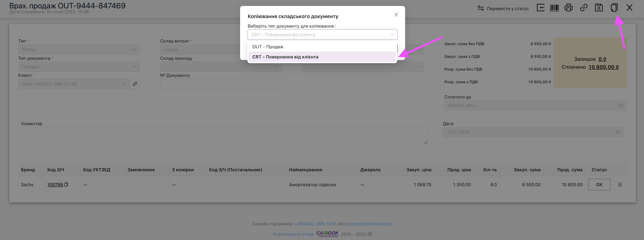This screenshot has height=240, width=644.
Task: Click the copy document icon in the header
Action: coord(614,8)
